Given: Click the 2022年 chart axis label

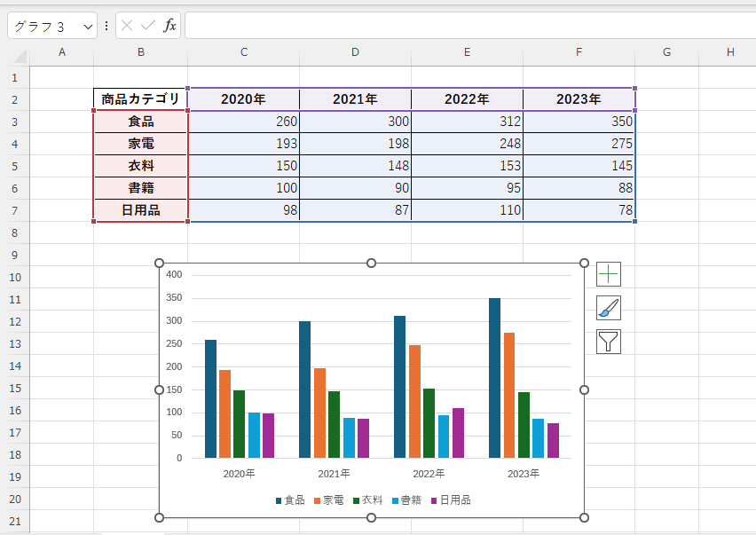Looking at the screenshot, I should click(429, 474).
